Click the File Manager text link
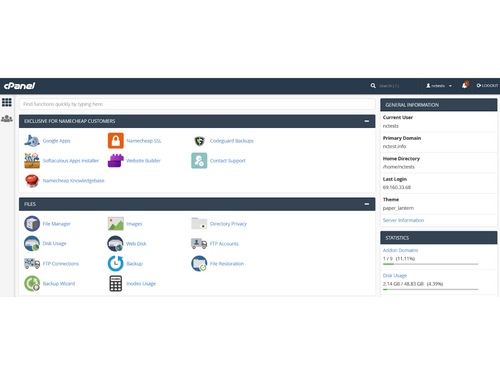Image resolution: width=500 pixels, height=375 pixels. pos(56,224)
